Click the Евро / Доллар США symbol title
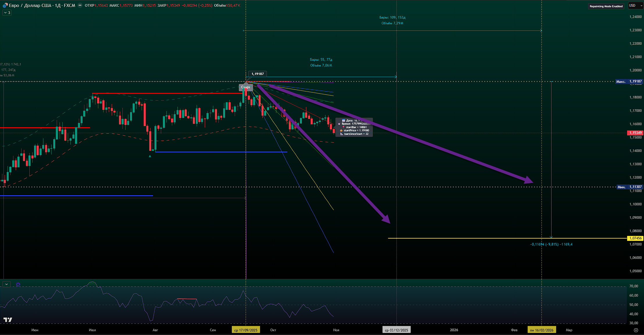The width and height of the screenshot is (644, 335). (x=29, y=5)
